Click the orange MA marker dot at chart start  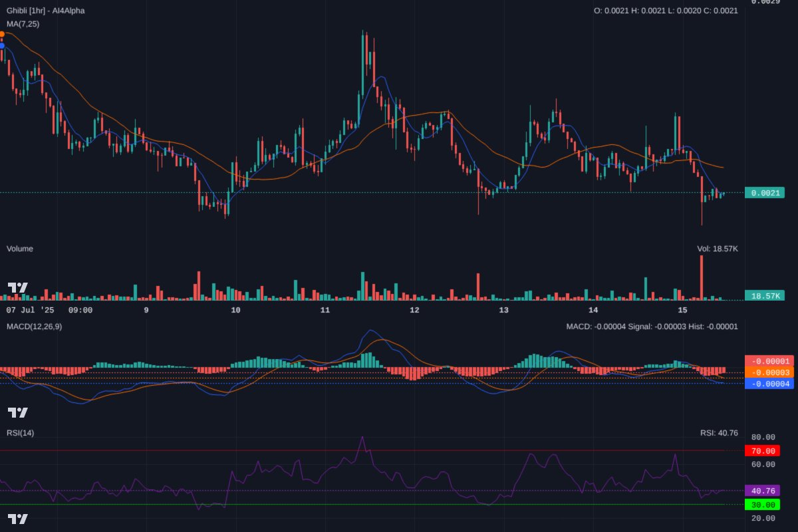click(x=2, y=33)
